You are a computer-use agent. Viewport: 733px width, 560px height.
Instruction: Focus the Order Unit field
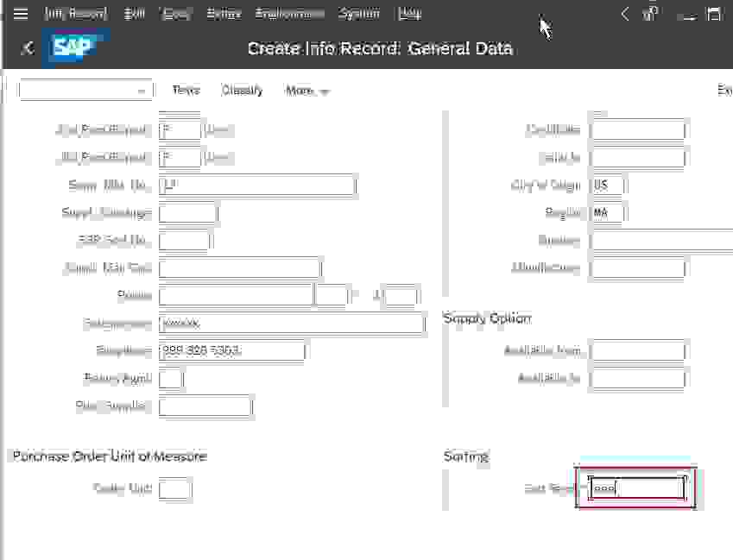point(175,489)
